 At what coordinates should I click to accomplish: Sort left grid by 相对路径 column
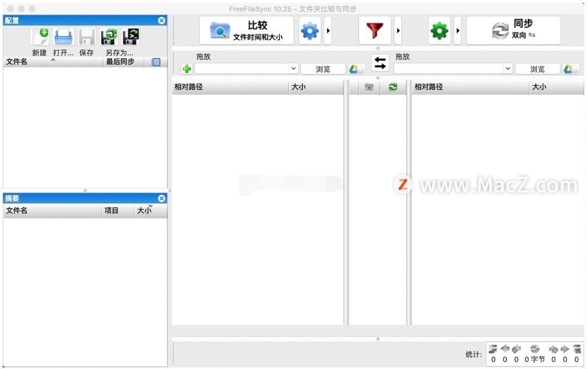[230, 87]
